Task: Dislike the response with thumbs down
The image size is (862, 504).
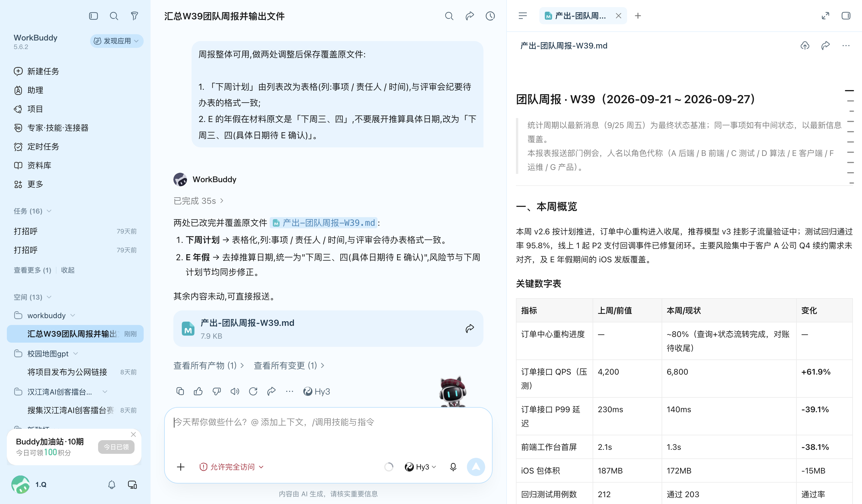Action: click(217, 391)
